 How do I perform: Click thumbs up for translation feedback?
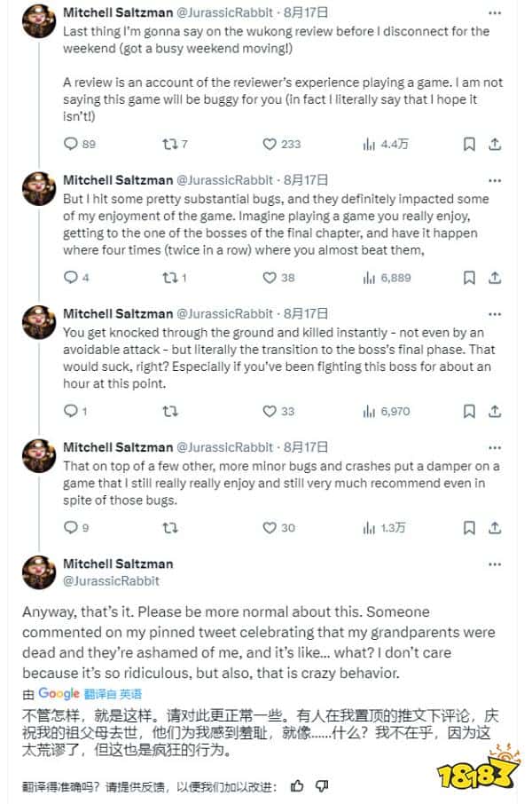pos(297,785)
